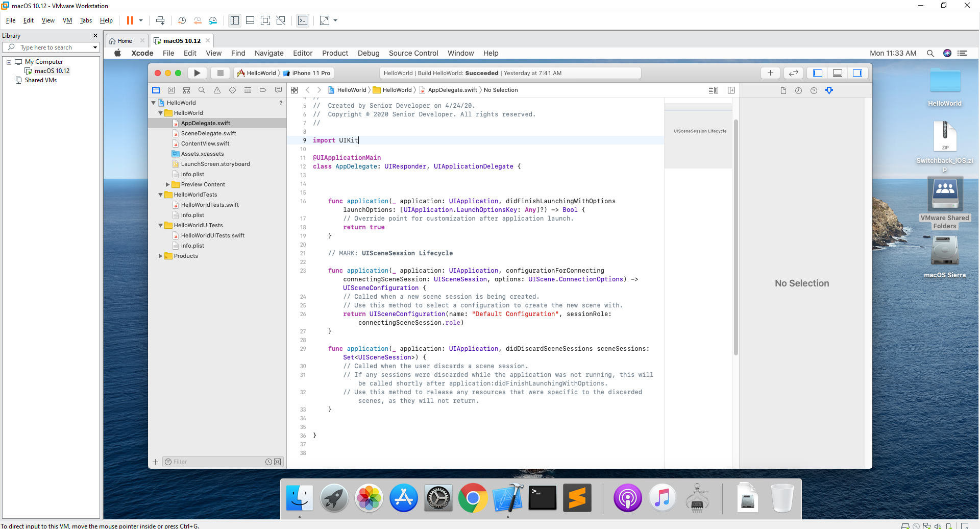This screenshot has width=980, height=529.
Task: Open the Product menu
Action: click(x=335, y=53)
